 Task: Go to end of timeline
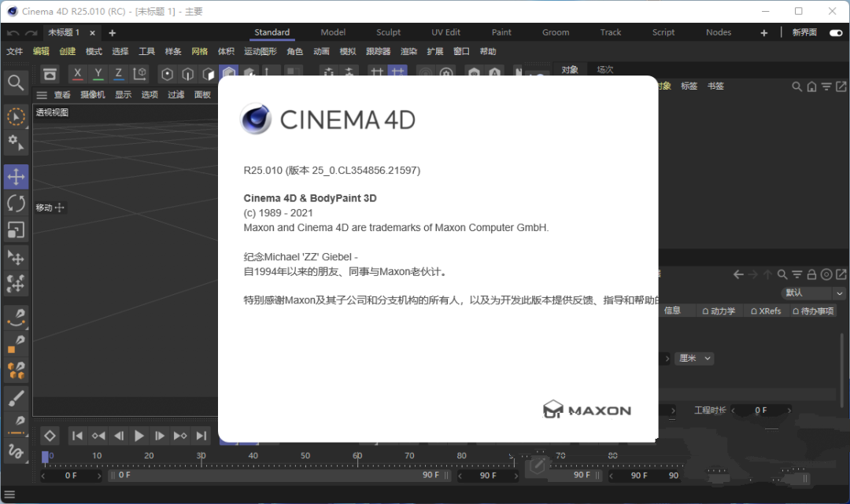click(x=201, y=436)
